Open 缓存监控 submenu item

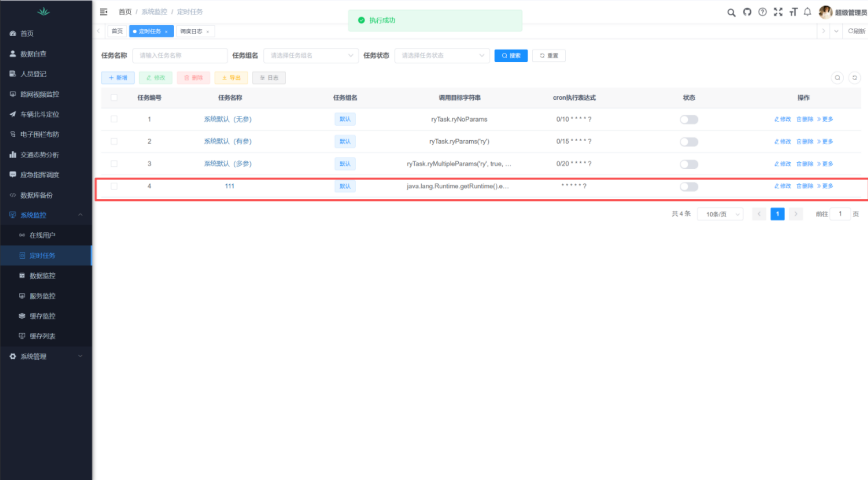tap(46, 316)
